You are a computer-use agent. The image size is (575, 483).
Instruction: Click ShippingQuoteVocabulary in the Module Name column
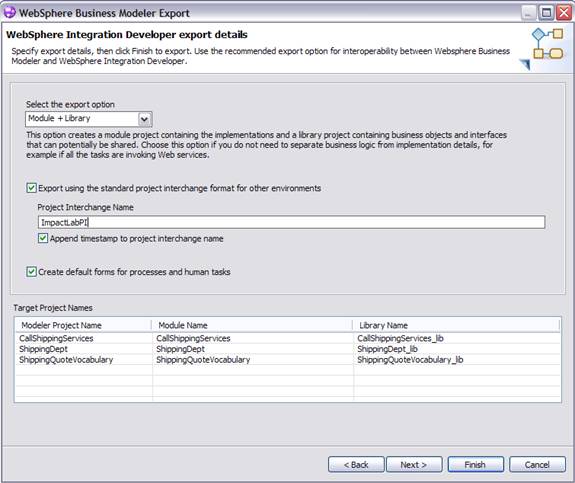coord(203,360)
